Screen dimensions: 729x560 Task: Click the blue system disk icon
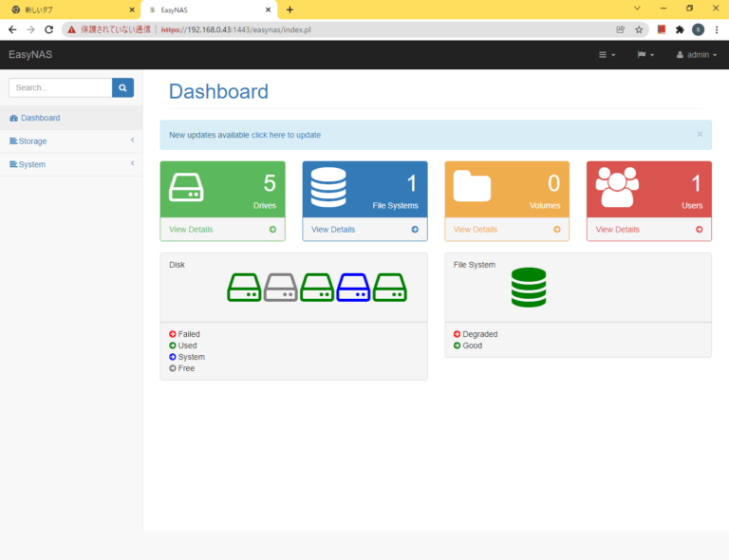click(x=353, y=287)
